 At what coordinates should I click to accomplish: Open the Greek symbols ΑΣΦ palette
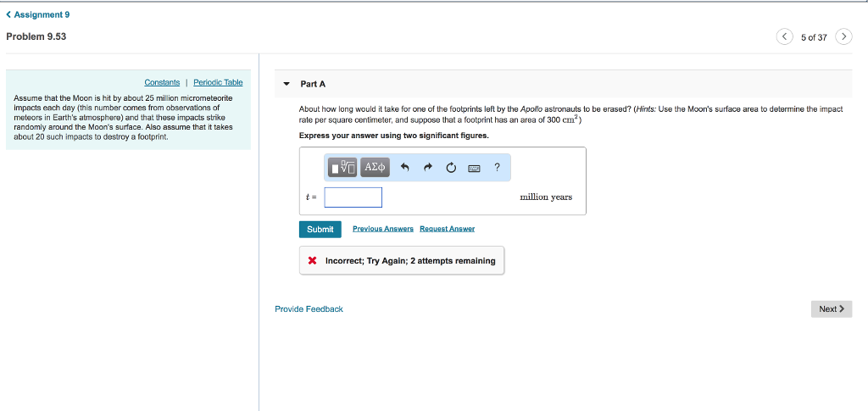(x=375, y=167)
